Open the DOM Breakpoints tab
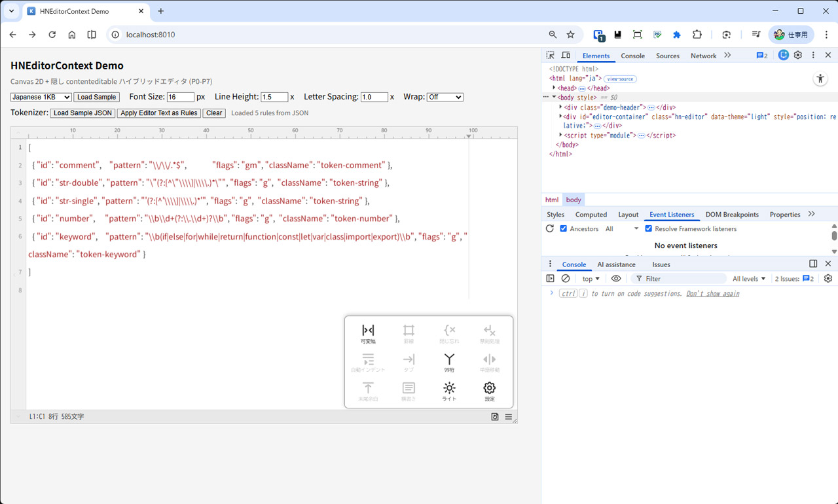 click(x=732, y=214)
